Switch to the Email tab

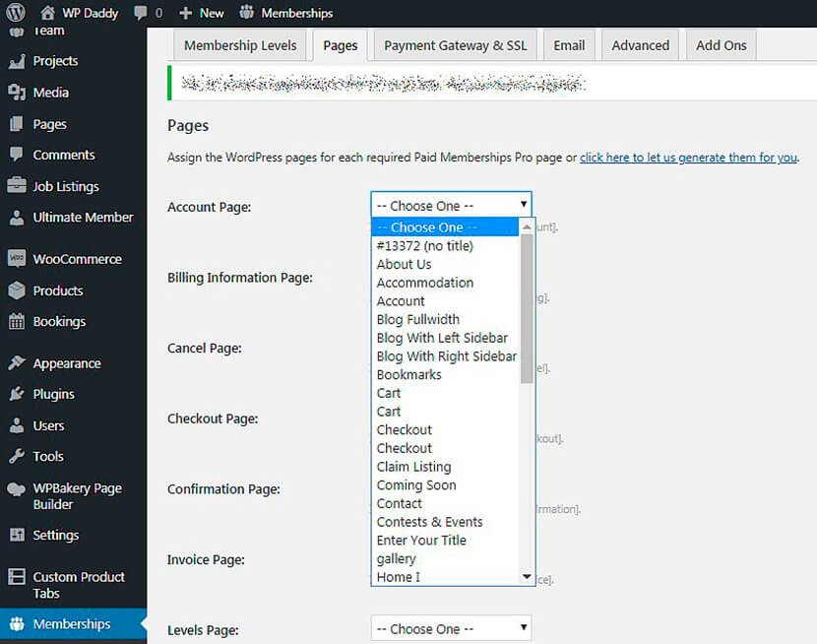click(x=569, y=46)
